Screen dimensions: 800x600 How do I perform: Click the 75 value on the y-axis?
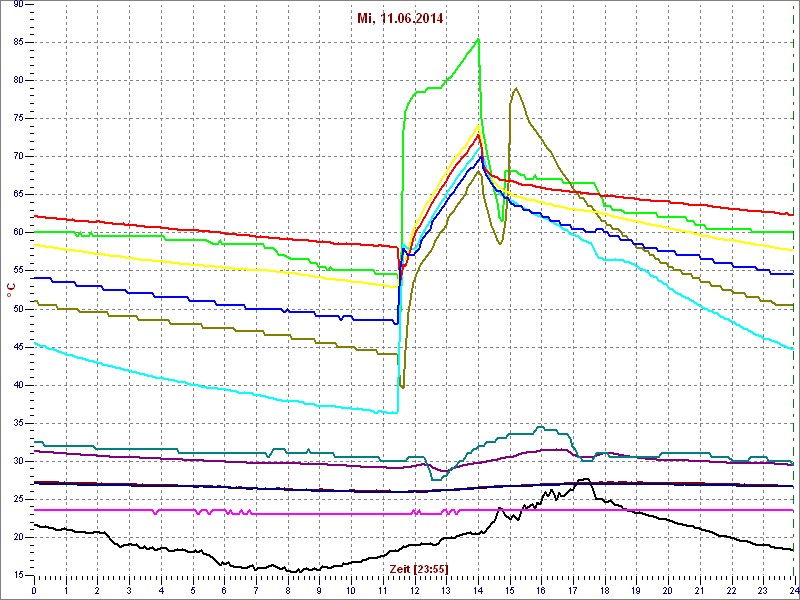tap(17, 118)
